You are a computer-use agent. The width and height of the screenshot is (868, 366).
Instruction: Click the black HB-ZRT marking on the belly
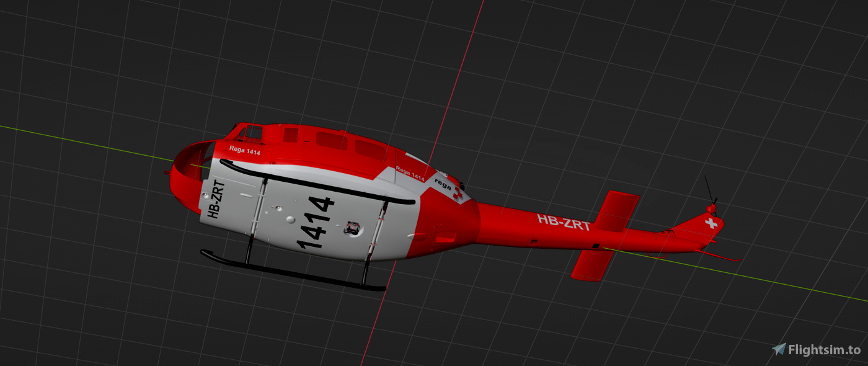(x=216, y=199)
